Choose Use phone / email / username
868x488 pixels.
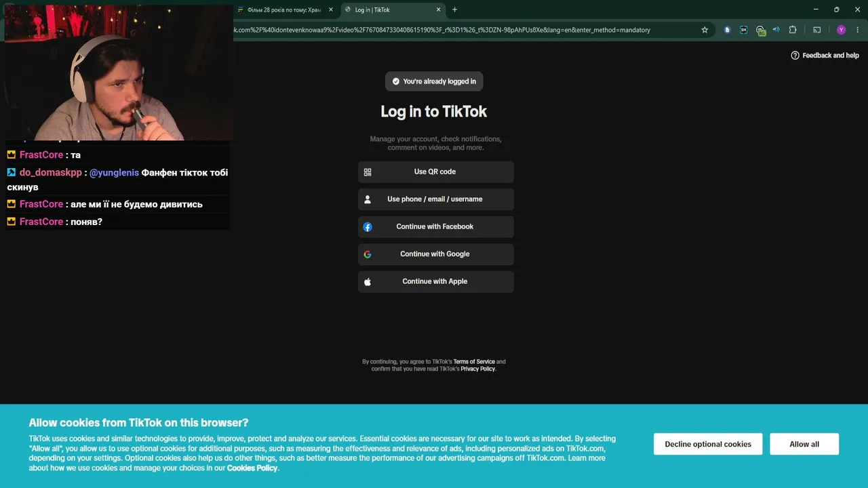pyautogui.click(x=436, y=199)
